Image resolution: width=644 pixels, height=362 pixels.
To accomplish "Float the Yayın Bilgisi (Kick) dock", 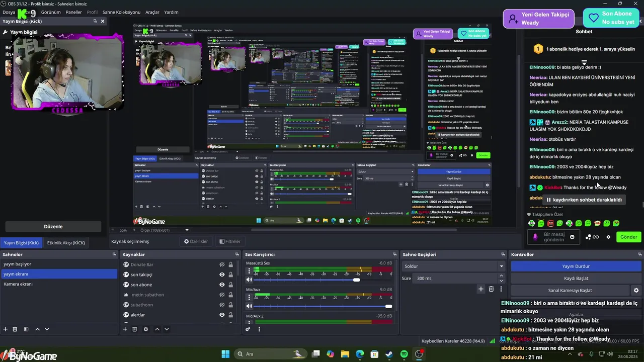I will click(x=95, y=21).
